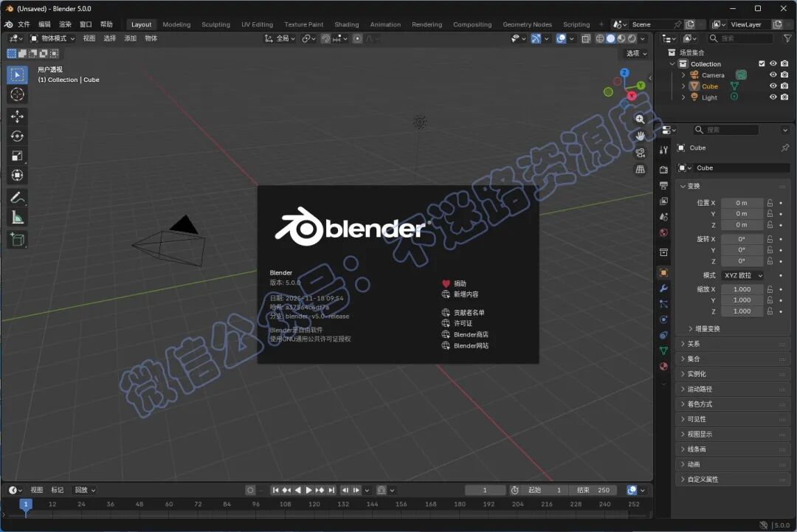The image size is (797, 532).
Task: Click the outliner filter funnel icon
Action: point(787,38)
